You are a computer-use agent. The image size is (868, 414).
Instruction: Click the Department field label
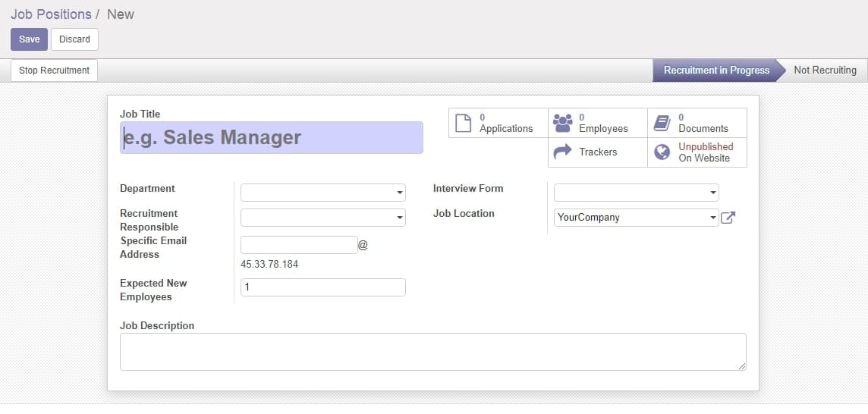(x=147, y=188)
